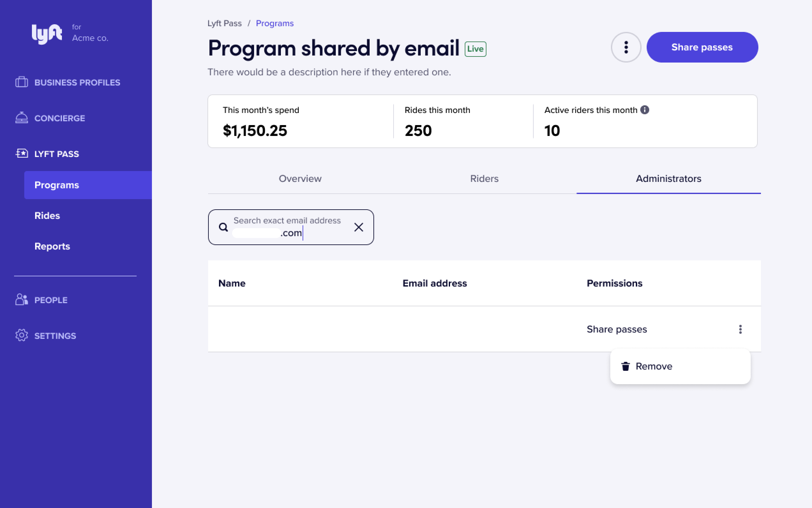This screenshot has width=812, height=508.
Task: Focus the Search exact email address field
Action: point(291,228)
